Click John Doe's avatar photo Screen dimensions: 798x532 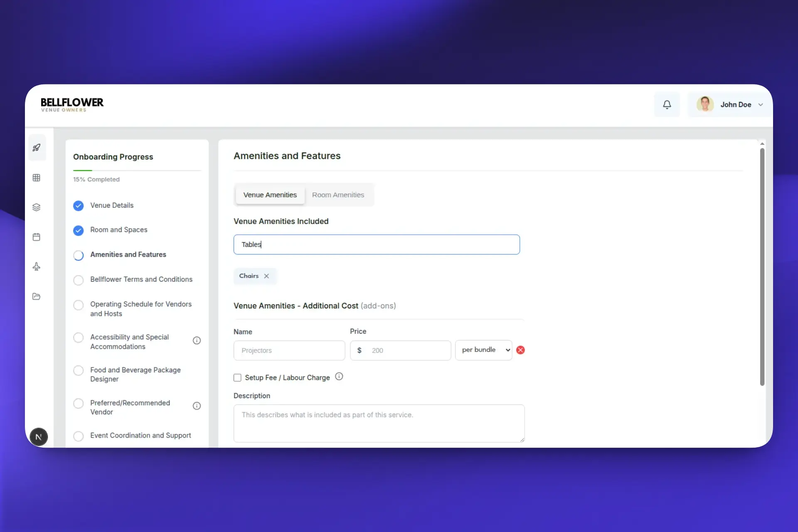coord(705,104)
